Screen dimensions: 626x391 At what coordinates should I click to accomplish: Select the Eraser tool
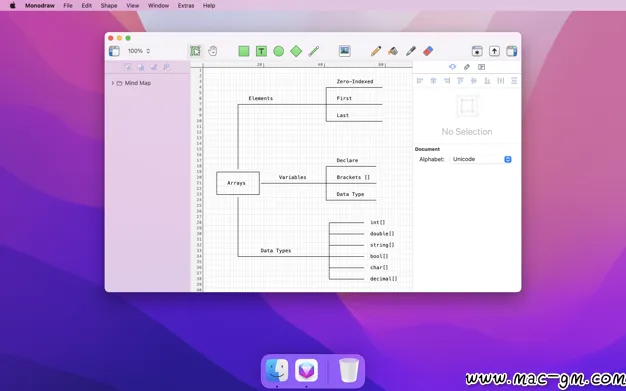[428, 51]
